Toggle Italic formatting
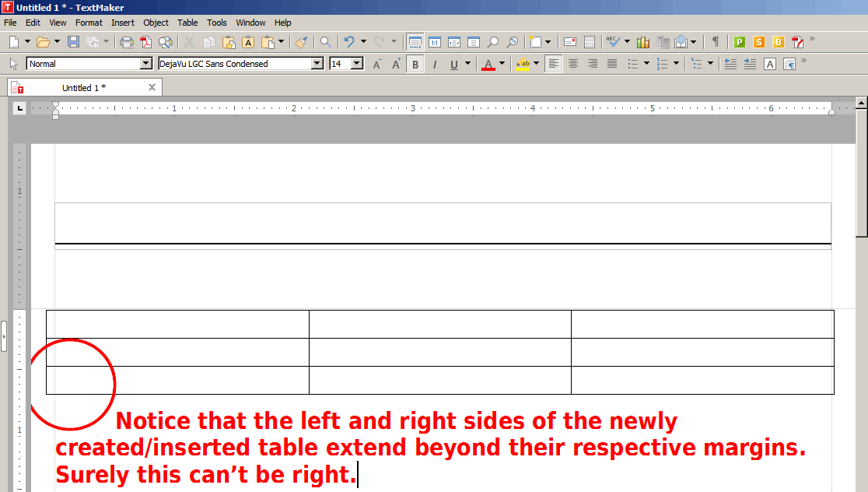 coord(435,64)
